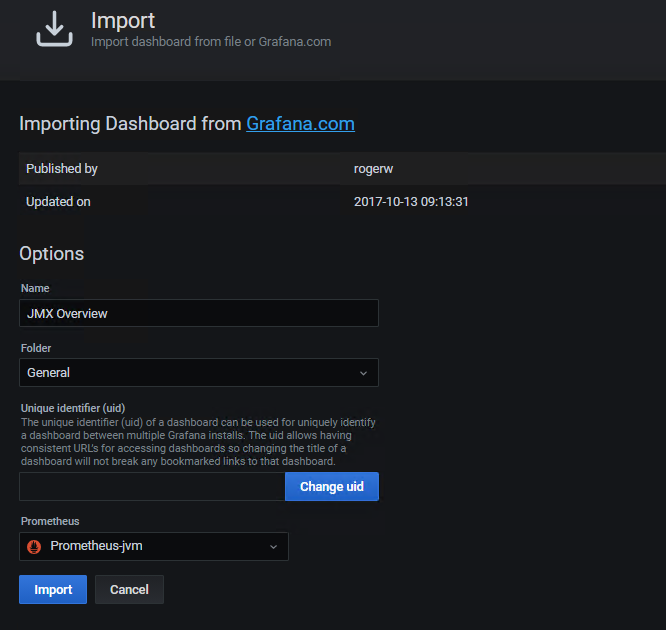The image size is (666, 630).
Task: Click the Import page title
Action: pos(123,20)
